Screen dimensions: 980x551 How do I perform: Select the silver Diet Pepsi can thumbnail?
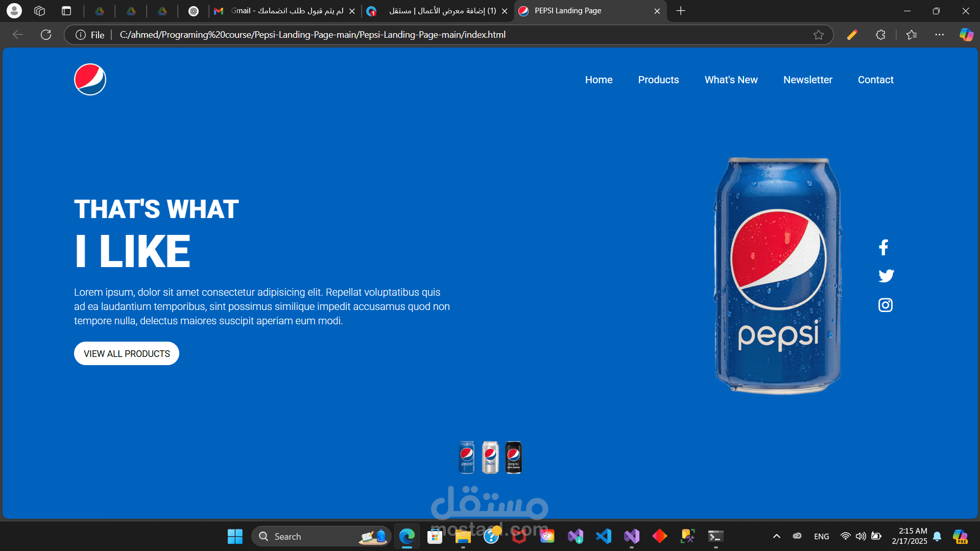(x=490, y=458)
